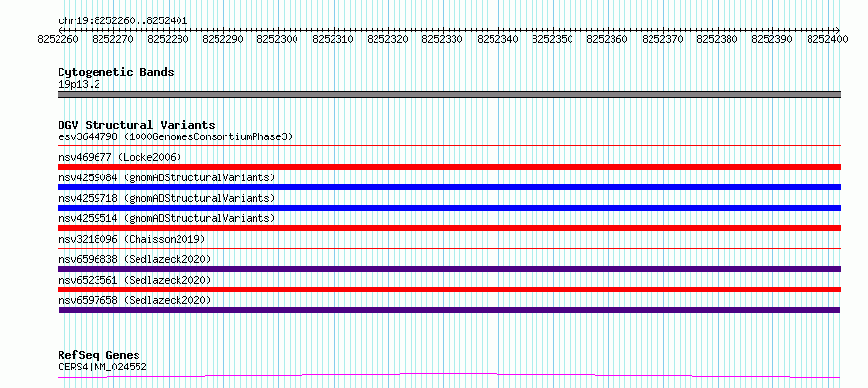Click the 8252340 ruler coordinate

click(x=497, y=39)
